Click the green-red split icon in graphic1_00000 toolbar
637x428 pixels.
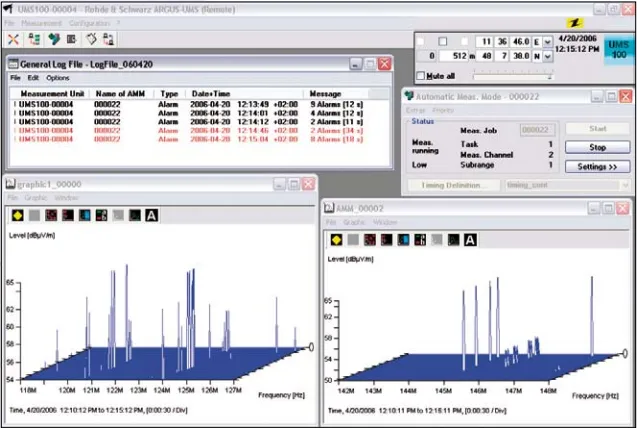(x=101, y=215)
